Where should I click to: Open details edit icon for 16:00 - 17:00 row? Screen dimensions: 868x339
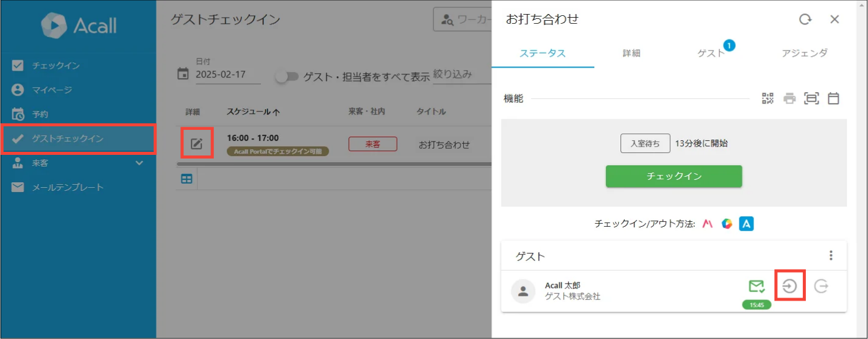[196, 145]
